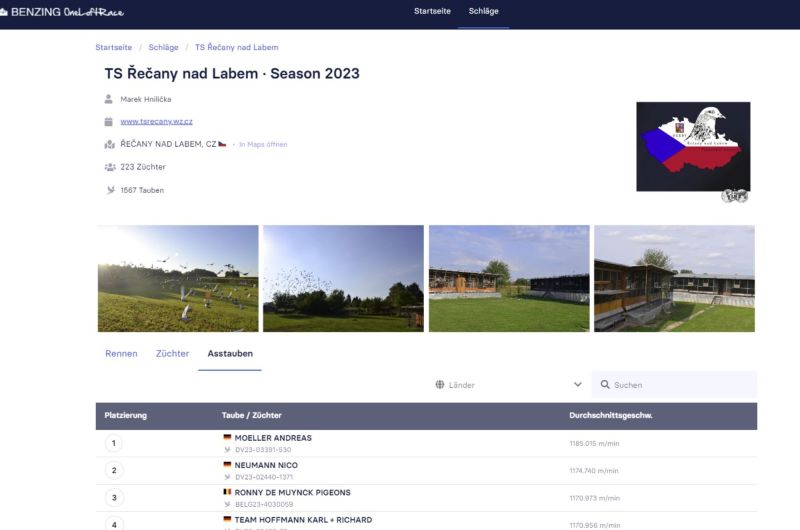The height and width of the screenshot is (530, 800).
Task: Click the BENZING One Loft Race logo
Action: tap(62, 11)
